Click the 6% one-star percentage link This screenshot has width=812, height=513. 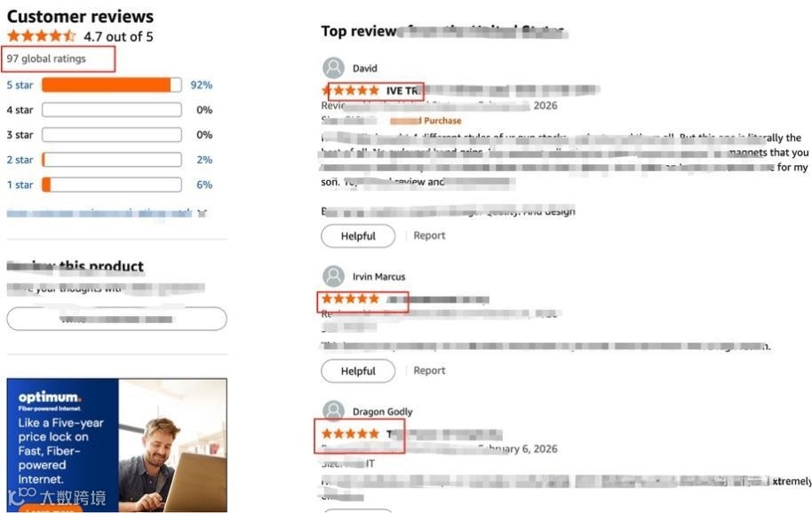(204, 185)
